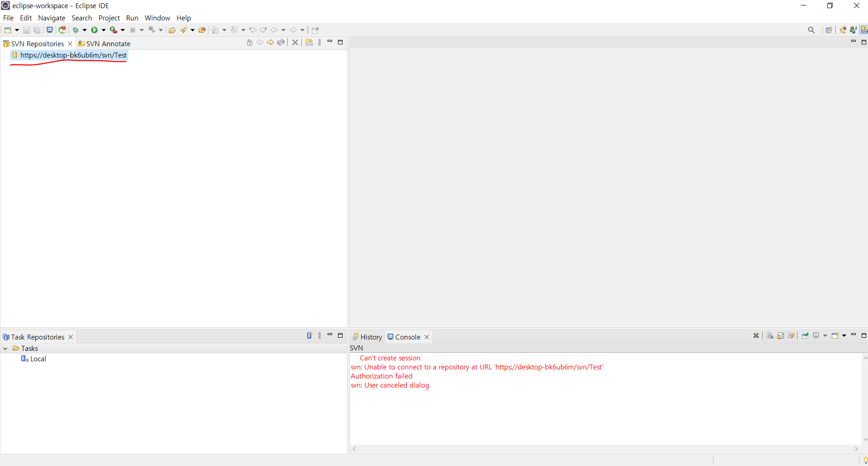This screenshot has height=466, width=868.
Task: Collapse the Tasks tree node
Action: [x=5, y=349]
